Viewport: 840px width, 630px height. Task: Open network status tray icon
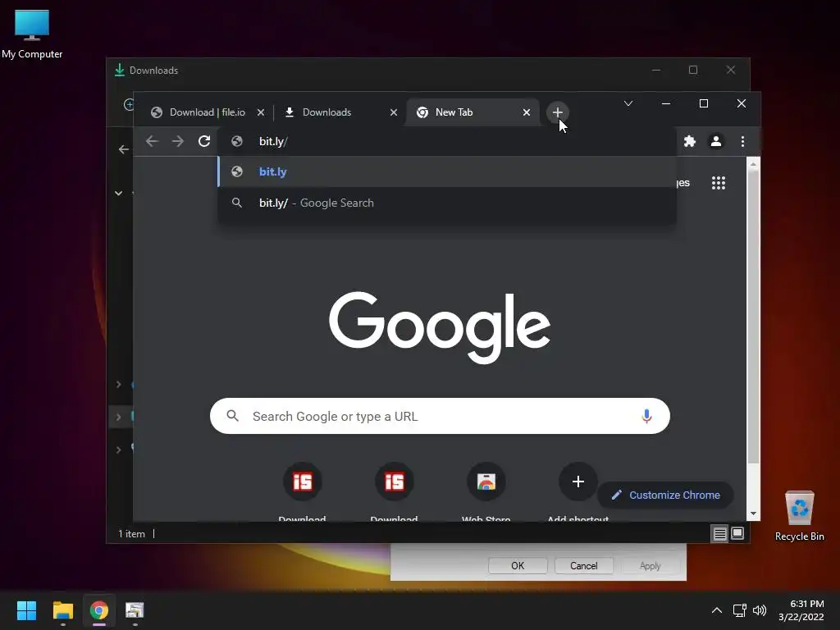point(740,610)
